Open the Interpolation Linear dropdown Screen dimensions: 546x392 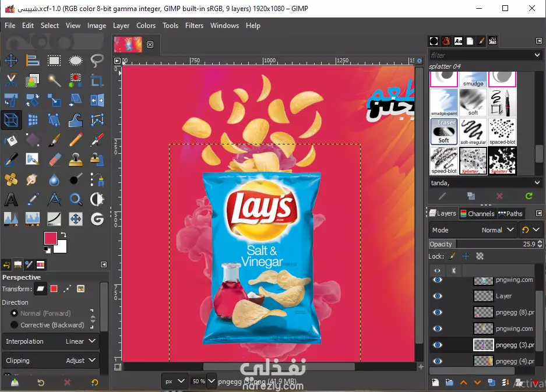pyautogui.click(x=51, y=341)
